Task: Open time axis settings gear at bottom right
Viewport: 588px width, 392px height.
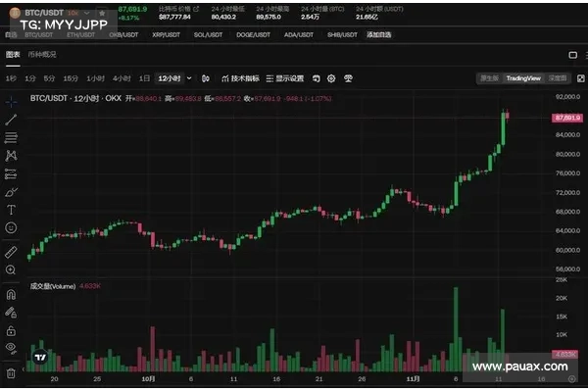Action: tap(572, 379)
